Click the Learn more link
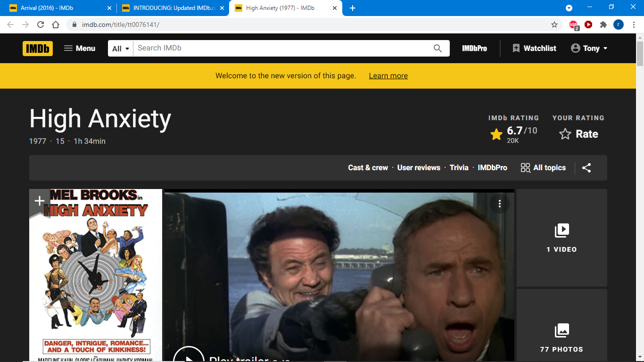The image size is (644, 362). coord(388,76)
